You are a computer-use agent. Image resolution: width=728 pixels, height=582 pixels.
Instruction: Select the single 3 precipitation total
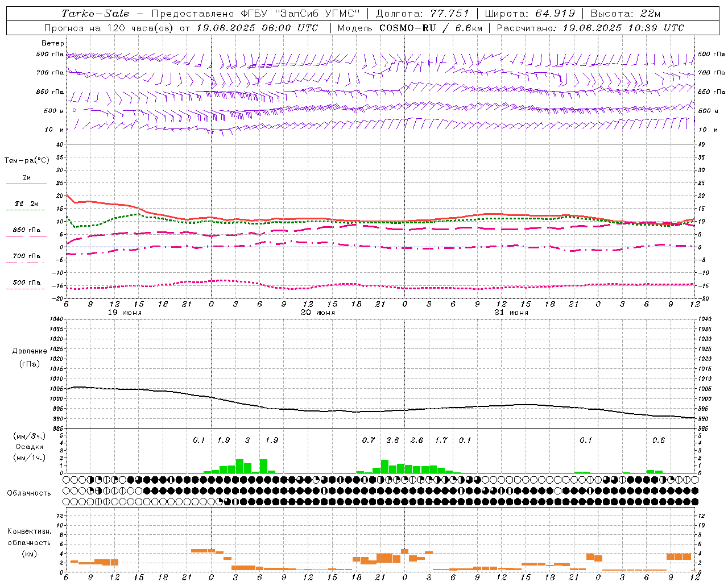(247, 440)
